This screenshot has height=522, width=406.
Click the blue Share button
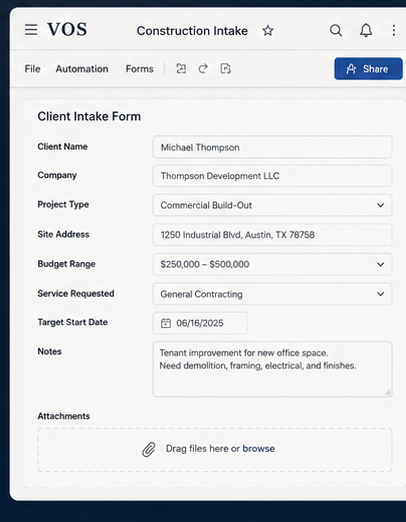pos(368,69)
